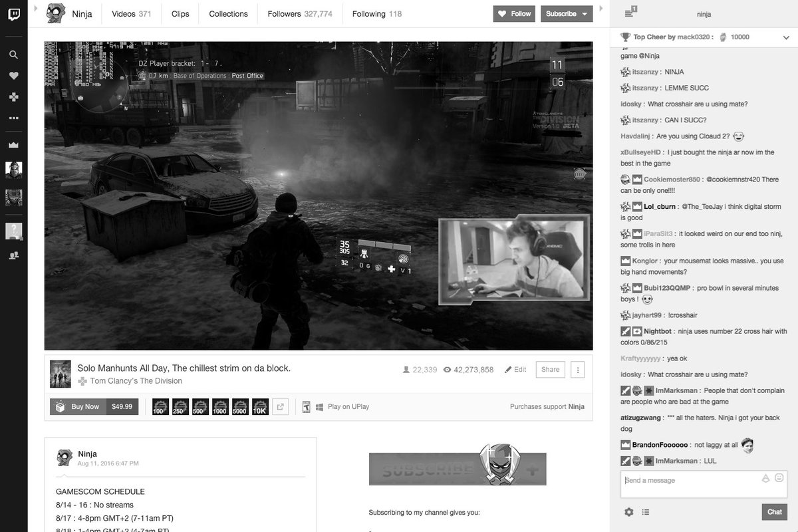The height and width of the screenshot is (532, 798).
Task: Select the username Nightbot in chat
Action: point(658,331)
